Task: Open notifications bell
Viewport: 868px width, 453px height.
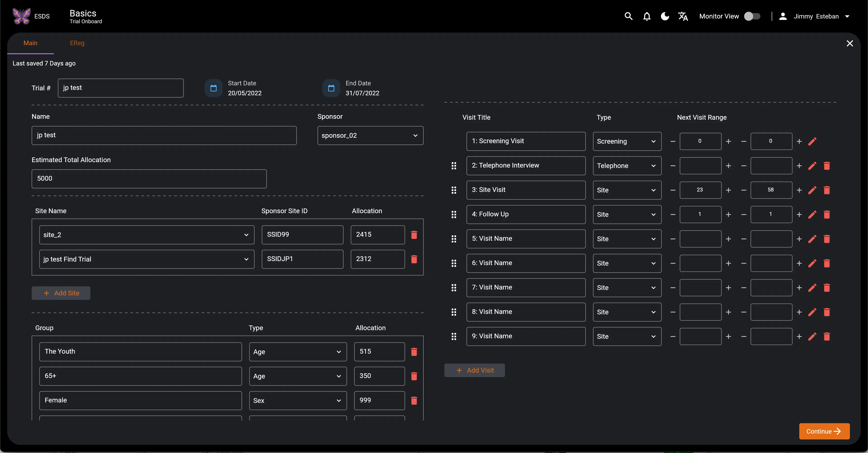Action: (x=647, y=16)
